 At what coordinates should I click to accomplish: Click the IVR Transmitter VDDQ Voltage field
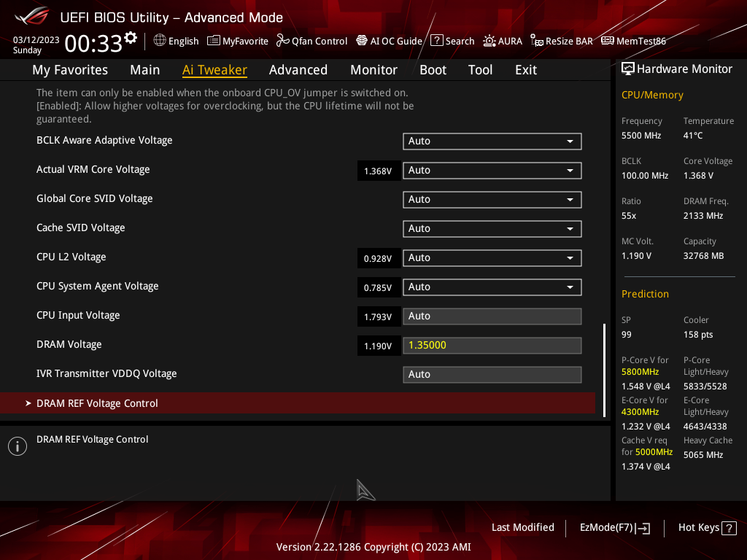(492, 374)
